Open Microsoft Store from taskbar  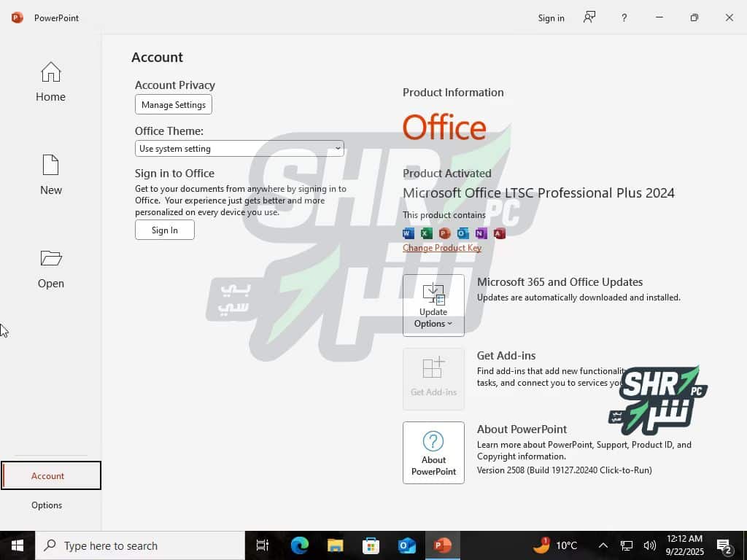(x=371, y=545)
